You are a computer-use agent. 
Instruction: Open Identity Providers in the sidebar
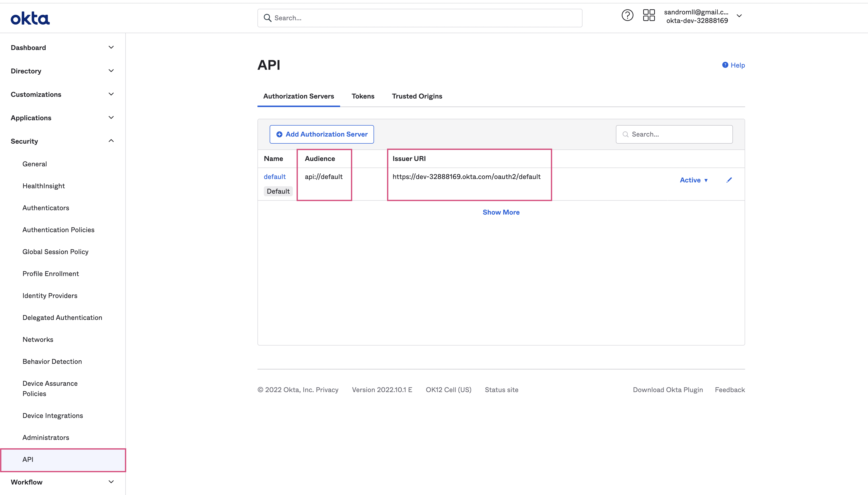click(x=50, y=296)
